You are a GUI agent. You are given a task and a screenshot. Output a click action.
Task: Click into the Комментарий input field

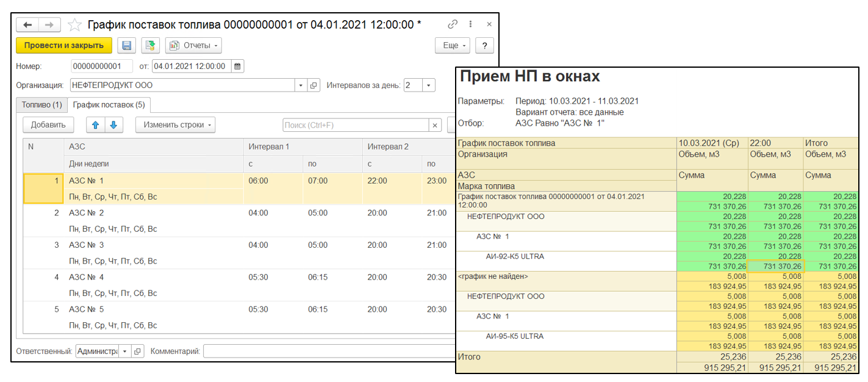(329, 351)
